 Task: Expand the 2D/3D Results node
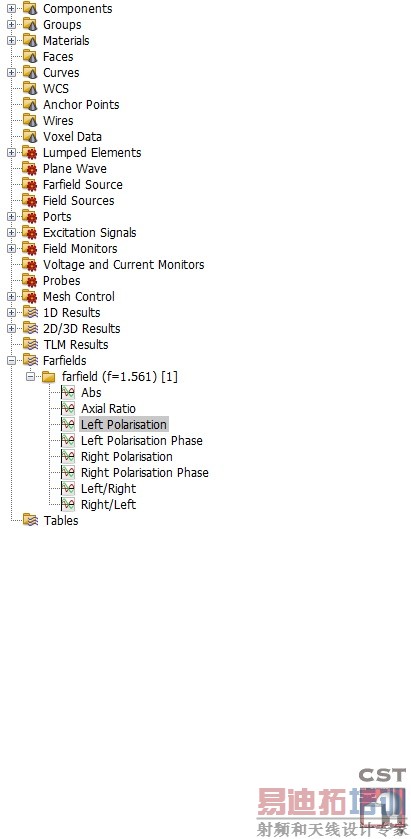click(11, 329)
